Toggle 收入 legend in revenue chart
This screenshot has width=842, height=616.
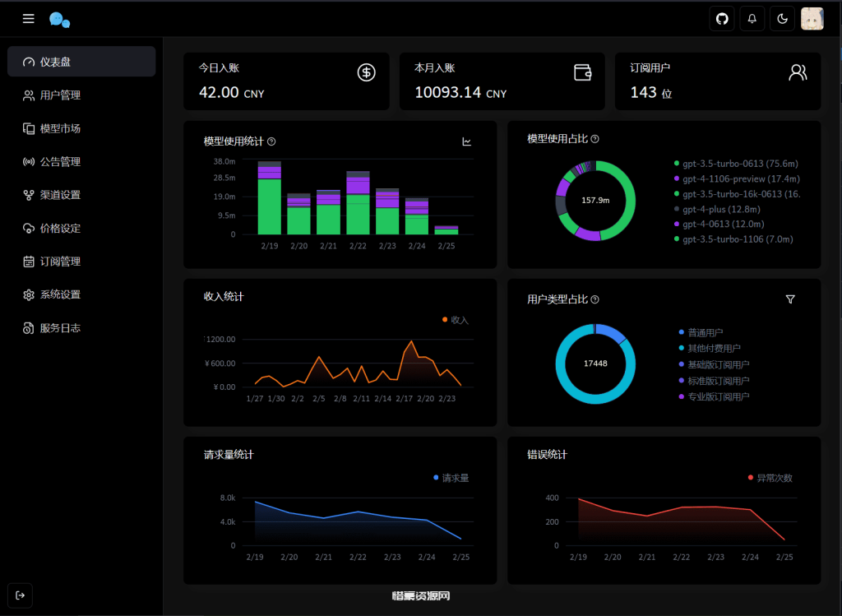point(455,319)
